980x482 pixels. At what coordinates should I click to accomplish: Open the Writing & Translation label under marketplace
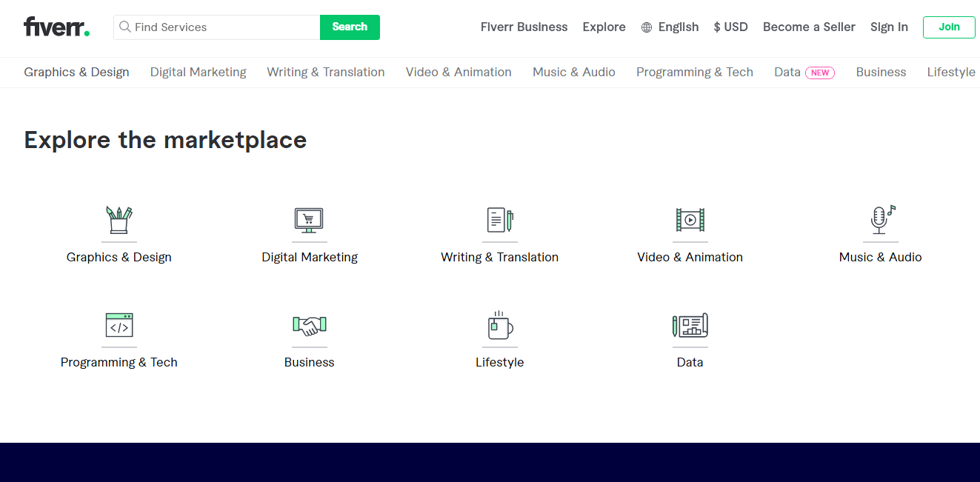coord(500,258)
